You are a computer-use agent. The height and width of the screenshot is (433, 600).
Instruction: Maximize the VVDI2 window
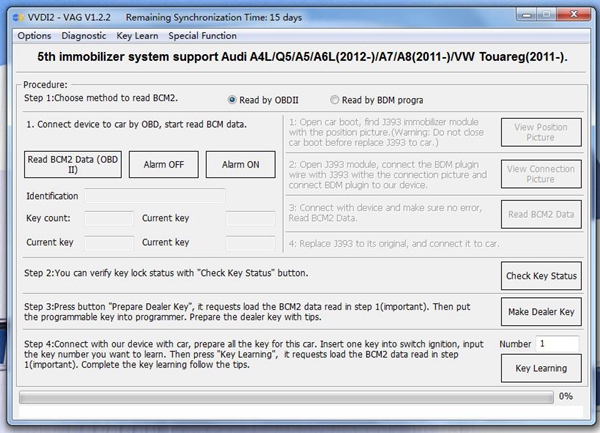pyautogui.click(x=547, y=15)
